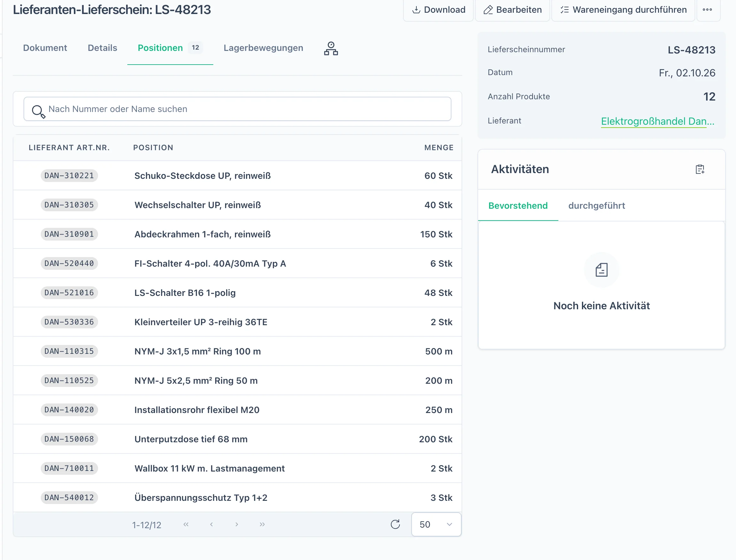Jump to the first page of positions
Image resolution: width=736 pixels, height=560 pixels.
coord(186,524)
